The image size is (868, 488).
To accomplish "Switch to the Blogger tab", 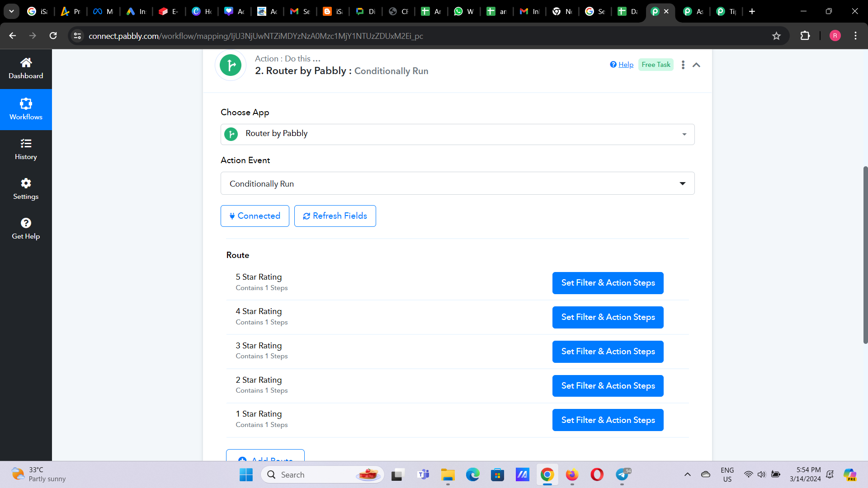I will (x=333, y=11).
